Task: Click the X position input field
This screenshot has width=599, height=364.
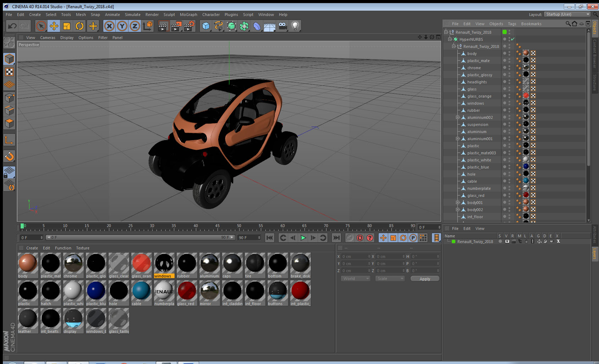Action: coord(356,257)
